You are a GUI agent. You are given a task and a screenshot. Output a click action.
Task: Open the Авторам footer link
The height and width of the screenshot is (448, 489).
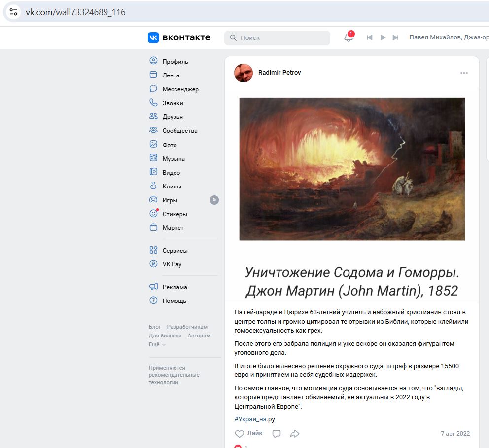pos(199,336)
